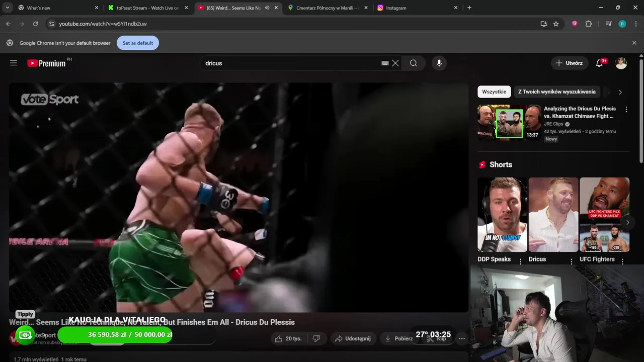Open options menu for JRE Clips video
Viewport: 644px width, 362px height.
coord(626,109)
